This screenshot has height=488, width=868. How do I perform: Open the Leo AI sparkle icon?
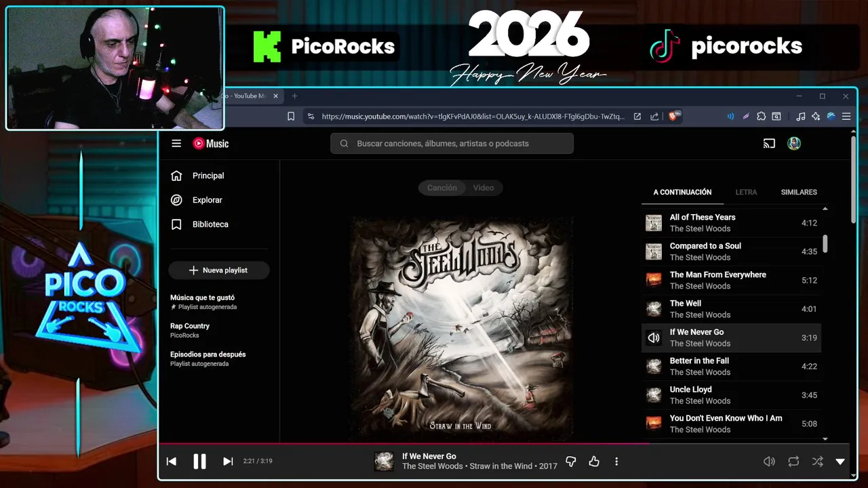[816, 117]
